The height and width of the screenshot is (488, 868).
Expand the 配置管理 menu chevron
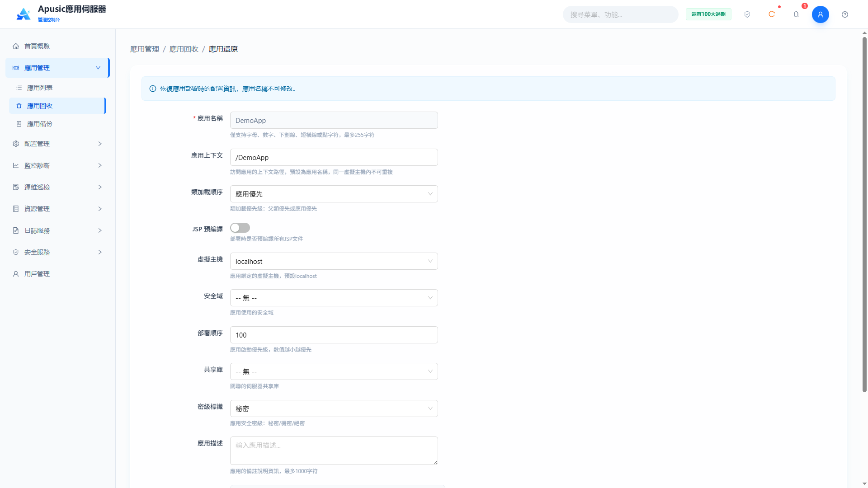click(x=100, y=144)
